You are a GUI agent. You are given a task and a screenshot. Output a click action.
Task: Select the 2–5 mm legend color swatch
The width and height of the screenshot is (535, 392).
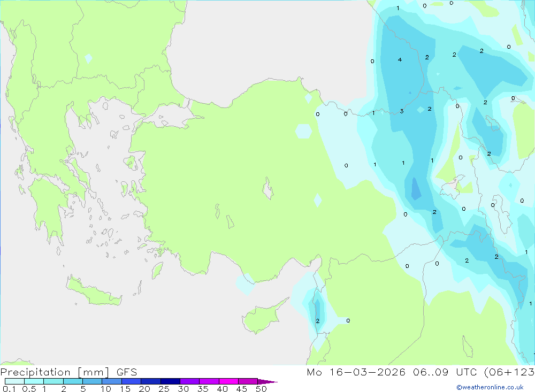pyautogui.click(x=73, y=381)
